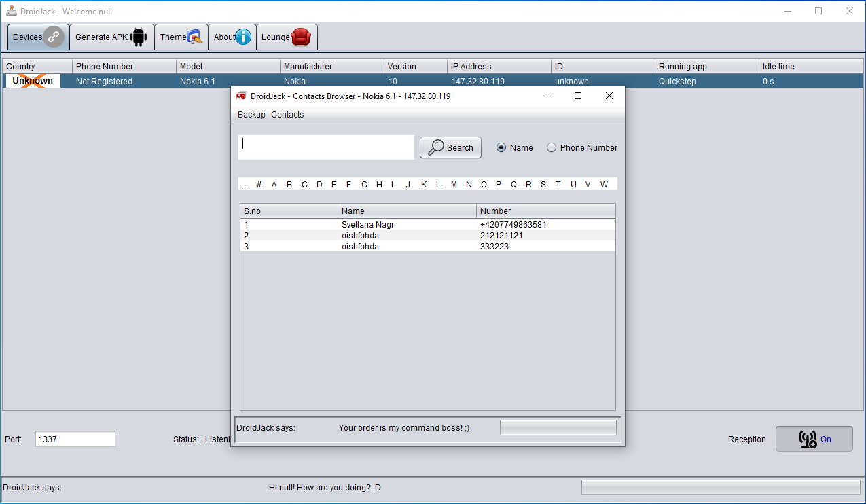Sort contacts by S.no column header
The height and width of the screenshot is (504, 866).
pos(289,211)
